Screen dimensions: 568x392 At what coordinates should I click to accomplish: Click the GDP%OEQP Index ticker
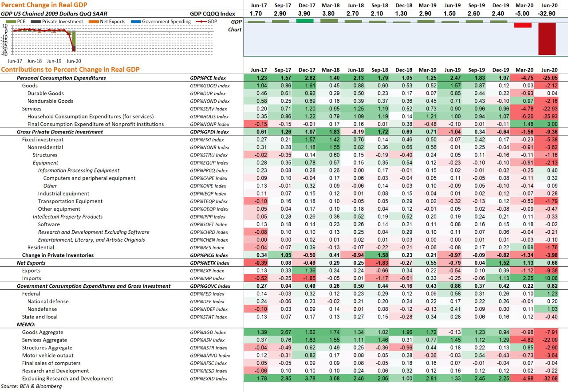pyautogui.click(x=209, y=209)
